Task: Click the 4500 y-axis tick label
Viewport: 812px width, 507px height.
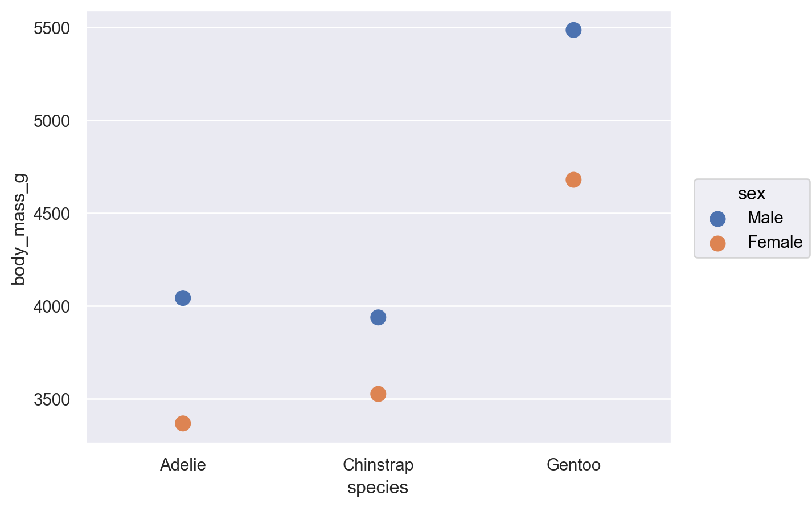Action: click(x=52, y=214)
